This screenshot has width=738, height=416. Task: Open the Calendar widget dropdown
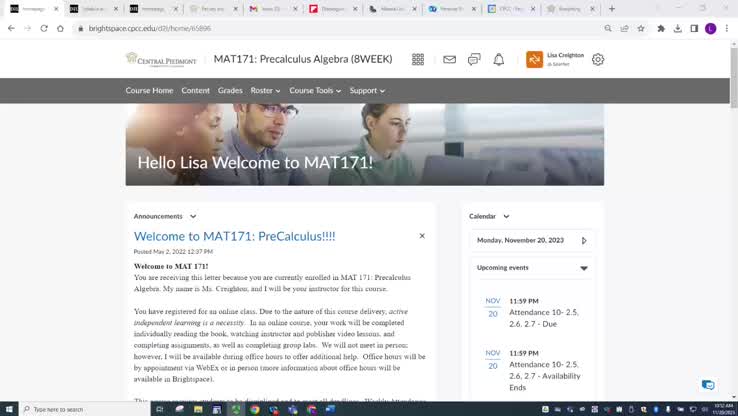[506, 216]
